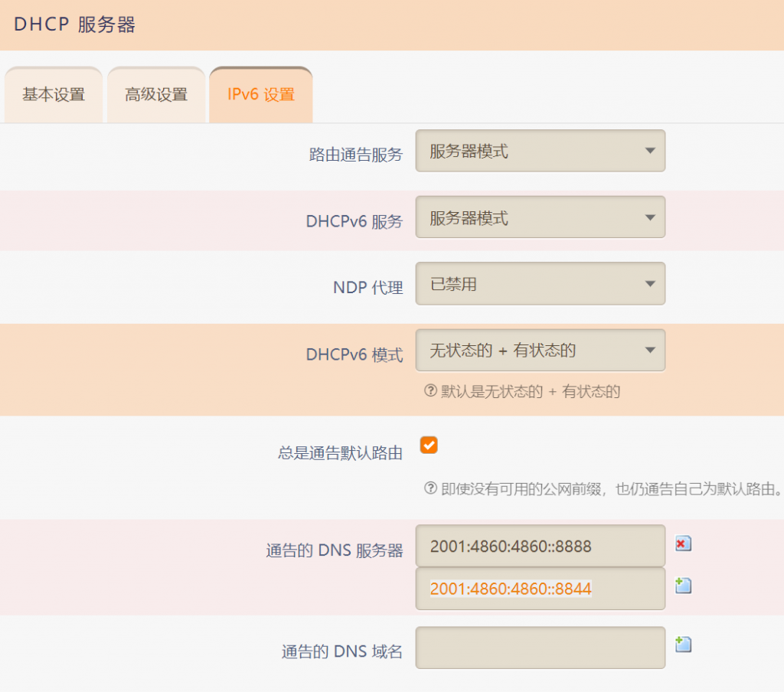Viewport: 784px width, 692px height.
Task: Open the 高级设置 tab
Action: click(x=156, y=95)
